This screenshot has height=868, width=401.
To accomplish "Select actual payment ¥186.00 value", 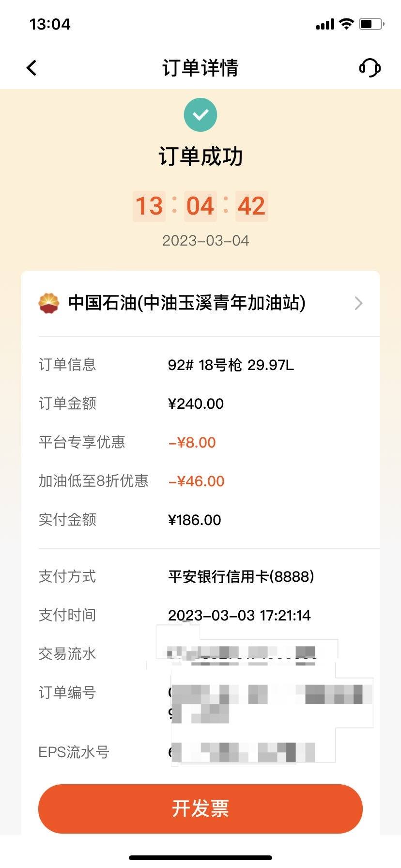I will [x=194, y=520].
